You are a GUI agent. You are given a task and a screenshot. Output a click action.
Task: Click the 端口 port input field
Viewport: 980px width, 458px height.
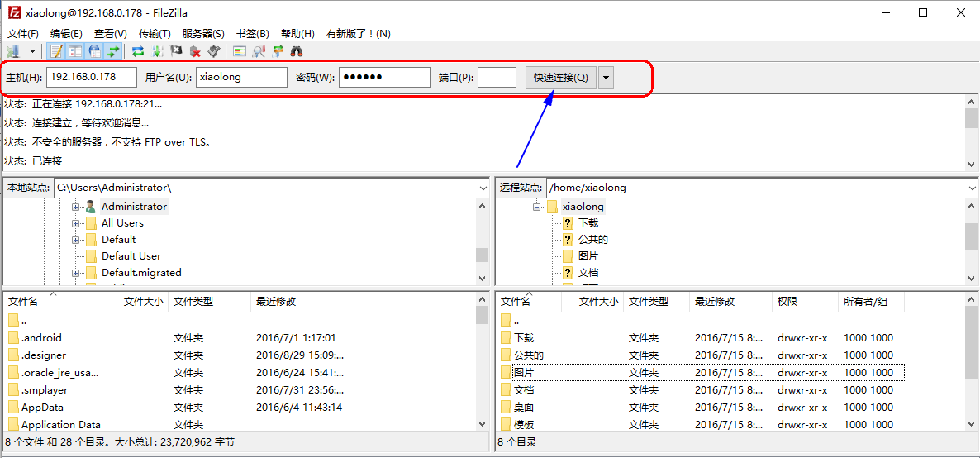[x=497, y=78]
